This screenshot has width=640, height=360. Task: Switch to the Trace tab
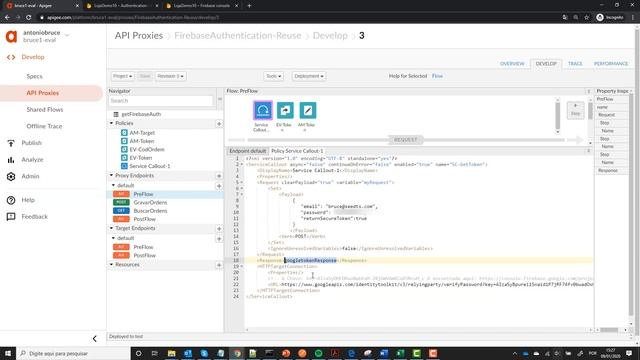(575, 64)
